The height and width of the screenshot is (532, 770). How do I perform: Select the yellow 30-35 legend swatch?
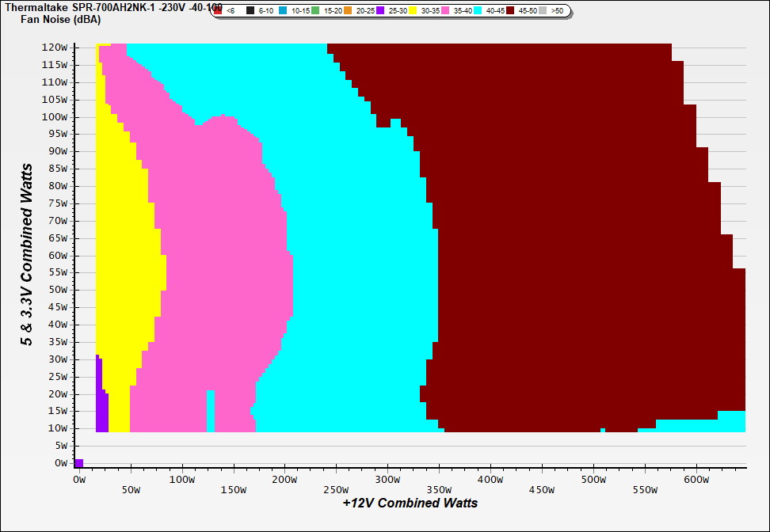pos(413,11)
